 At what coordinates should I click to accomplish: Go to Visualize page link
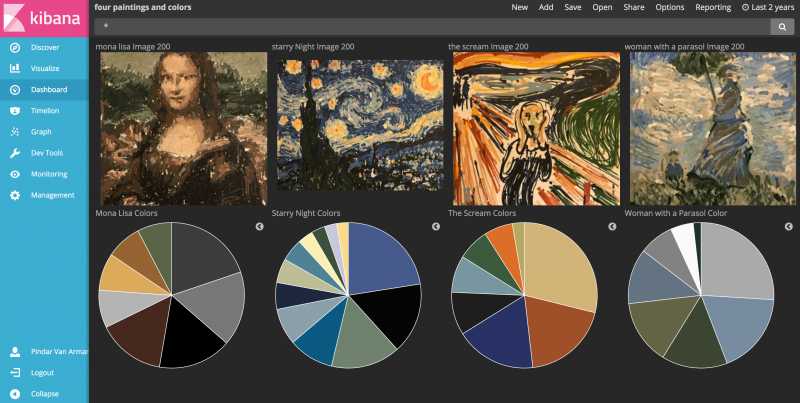coord(45,68)
